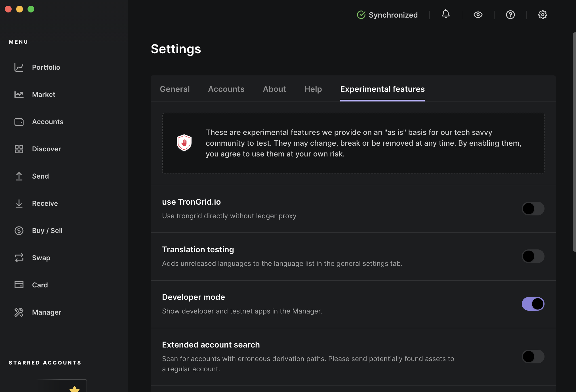This screenshot has width=576, height=392.
Task: Open the Accounts tab in Settings
Action: click(226, 89)
